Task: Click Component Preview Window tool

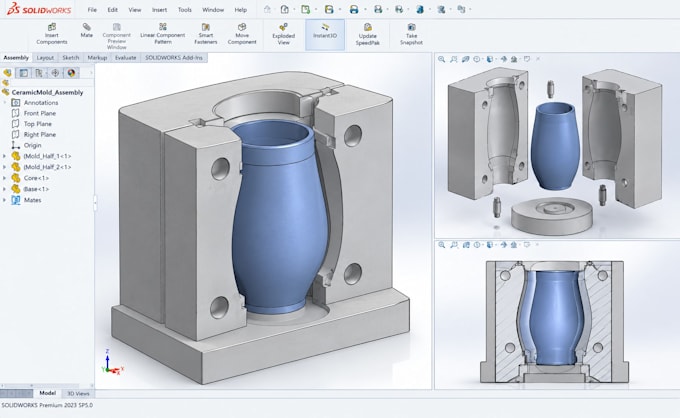Action: click(117, 36)
